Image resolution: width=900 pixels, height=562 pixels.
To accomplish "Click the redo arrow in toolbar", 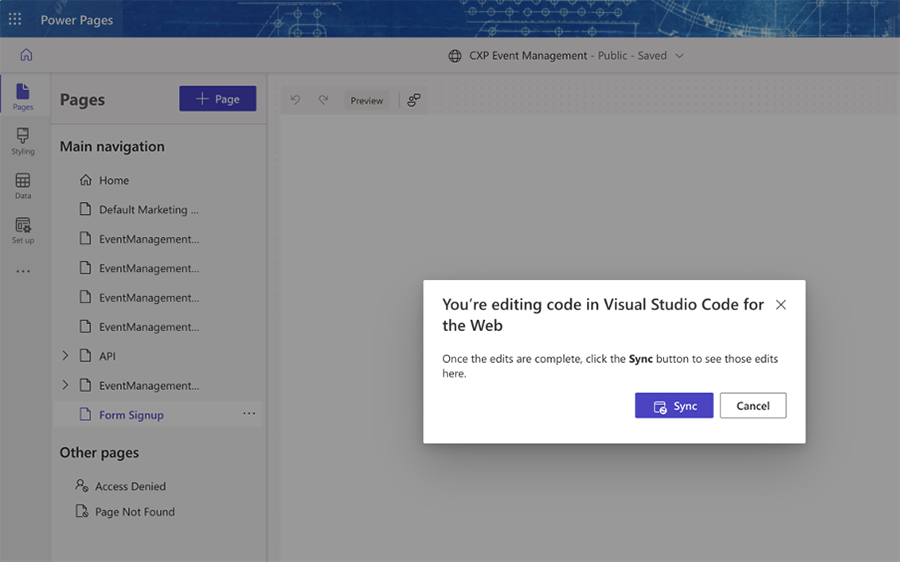I will pos(323,100).
